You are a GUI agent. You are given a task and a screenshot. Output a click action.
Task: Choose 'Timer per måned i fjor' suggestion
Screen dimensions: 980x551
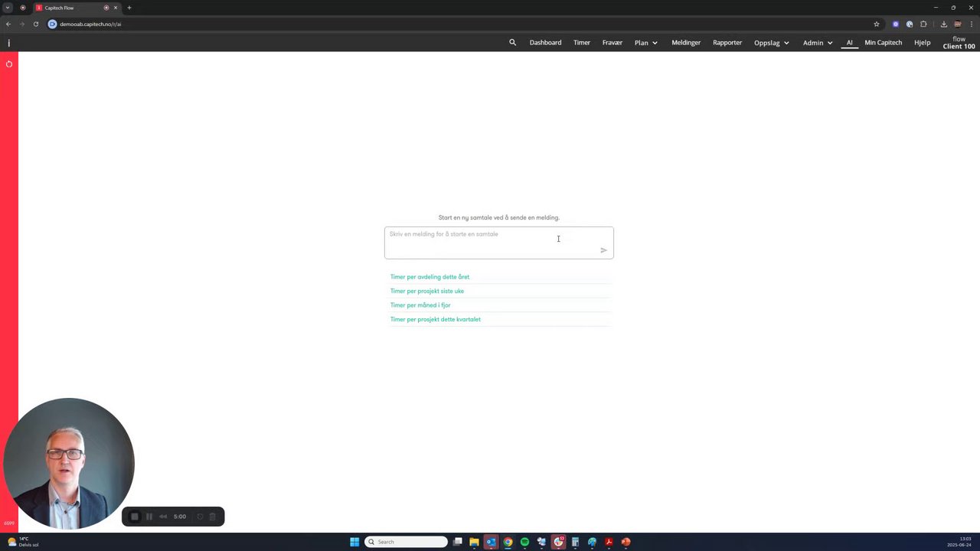[x=420, y=305]
